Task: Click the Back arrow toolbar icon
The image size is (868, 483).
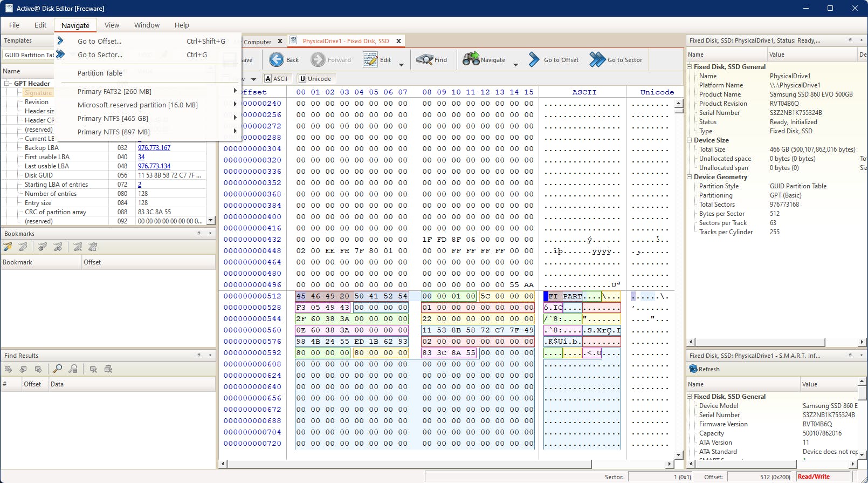Action: click(277, 60)
